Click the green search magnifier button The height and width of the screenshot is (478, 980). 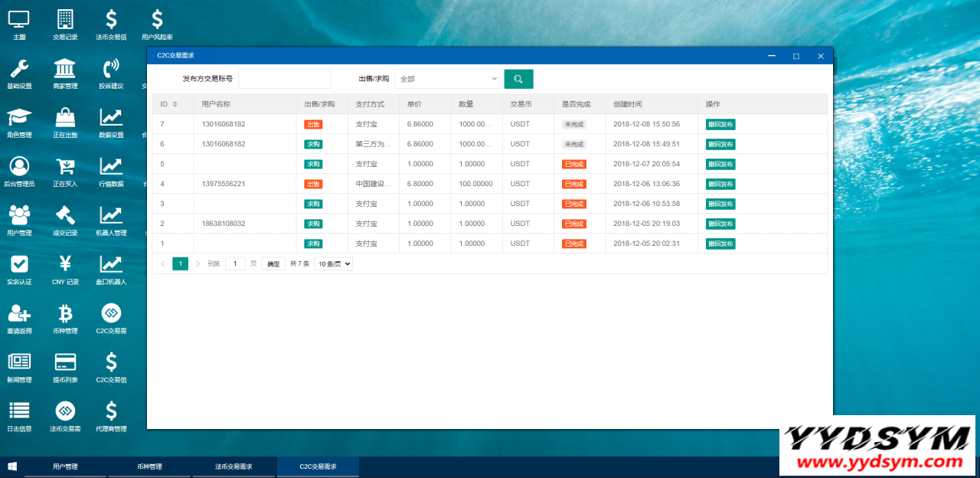pyautogui.click(x=518, y=79)
